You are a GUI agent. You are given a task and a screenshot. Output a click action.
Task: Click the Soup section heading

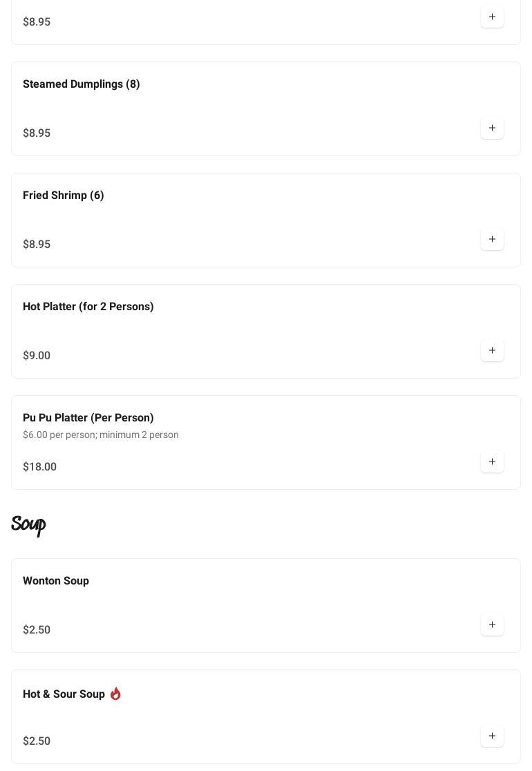click(x=28, y=525)
